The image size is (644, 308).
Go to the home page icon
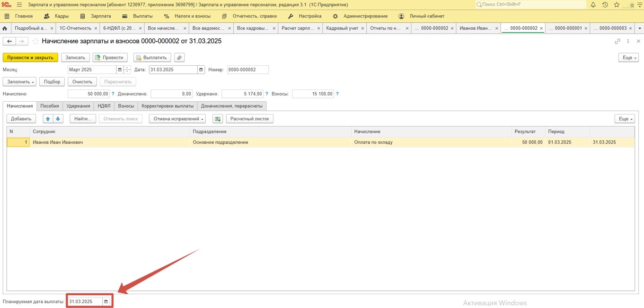(x=5, y=28)
